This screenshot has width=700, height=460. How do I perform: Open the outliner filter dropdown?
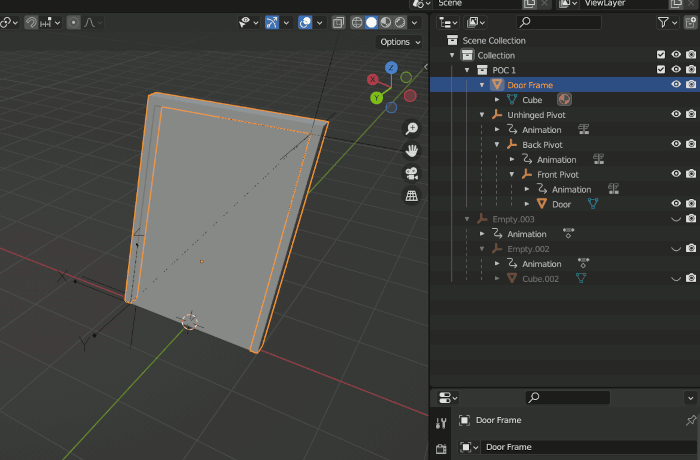click(x=667, y=22)
